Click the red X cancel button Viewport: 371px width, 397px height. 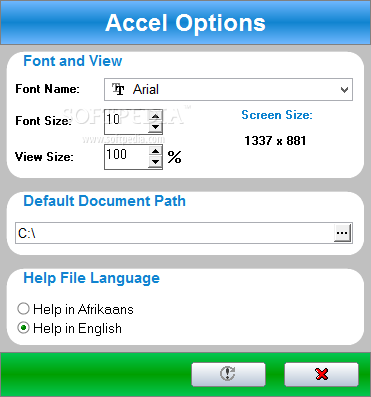pos(321,374)
